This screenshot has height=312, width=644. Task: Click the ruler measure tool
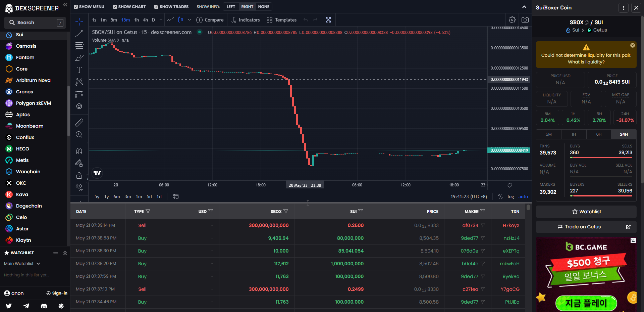point(79,123)
